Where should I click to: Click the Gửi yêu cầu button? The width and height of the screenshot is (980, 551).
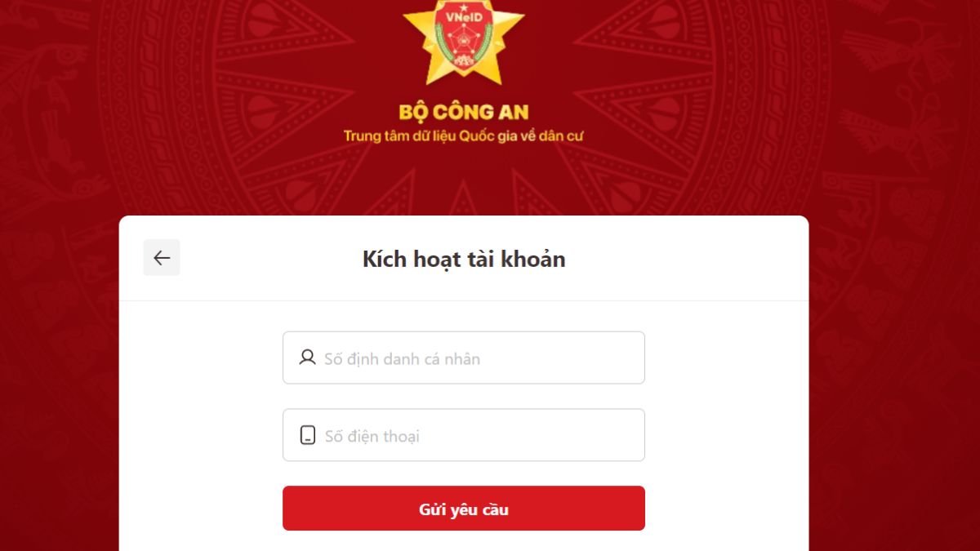464,508
